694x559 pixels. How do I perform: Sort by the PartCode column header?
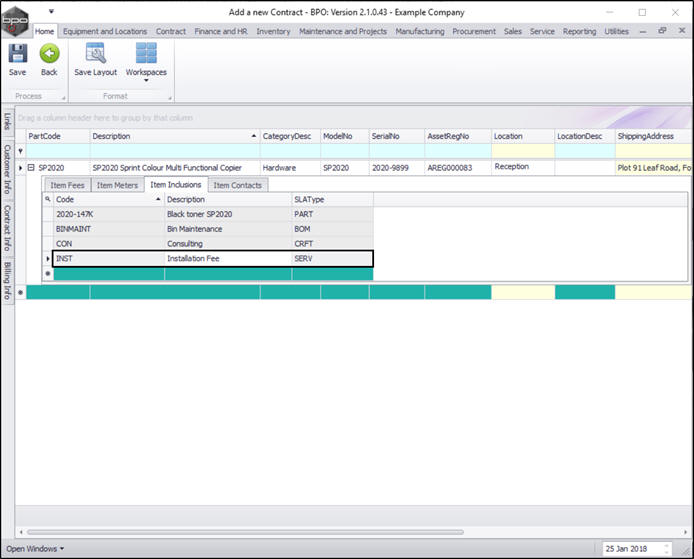point(58,136)
